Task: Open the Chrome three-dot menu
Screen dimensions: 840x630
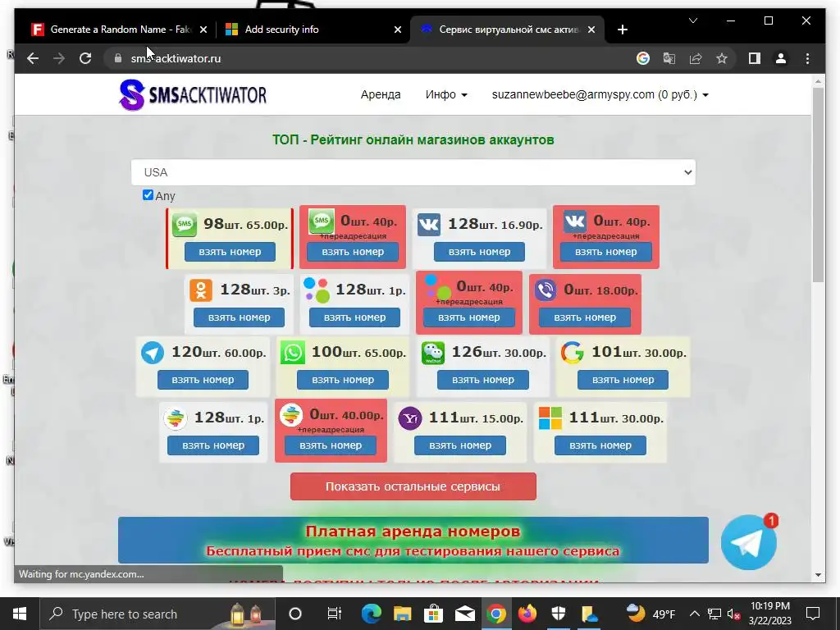Action: (x=807, y=58)
